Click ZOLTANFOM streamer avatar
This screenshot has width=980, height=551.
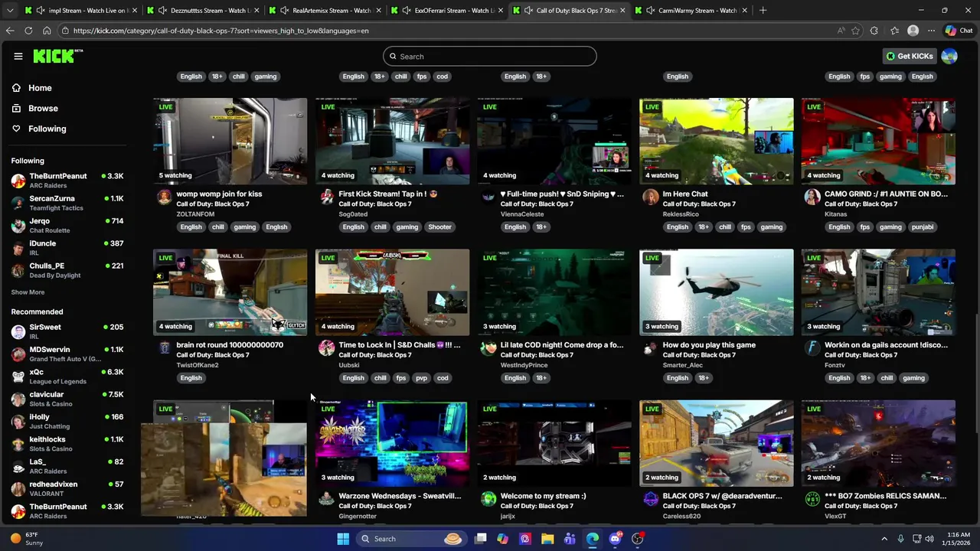(164, 197)
